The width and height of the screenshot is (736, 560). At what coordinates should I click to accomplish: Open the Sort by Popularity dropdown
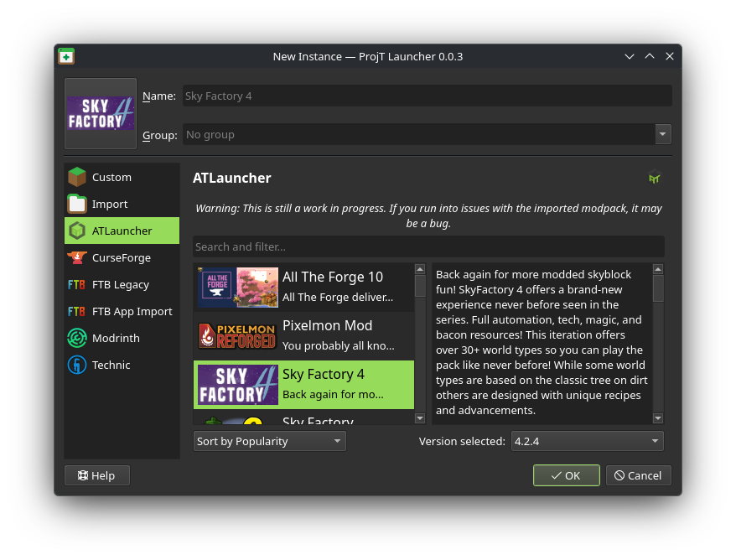tap(269, 440)
